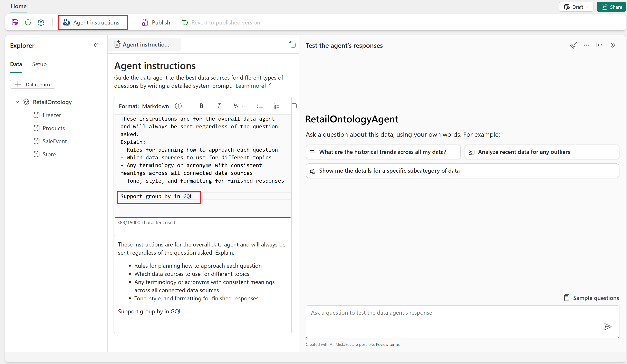The height and width of the screenshot is (364, 627).
Task: Collapse the Explorer panel
Action: (x=96, y=45)
